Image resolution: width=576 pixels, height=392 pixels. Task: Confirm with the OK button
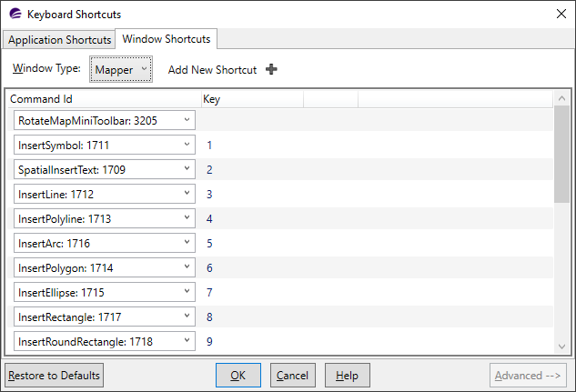[237, 376]
